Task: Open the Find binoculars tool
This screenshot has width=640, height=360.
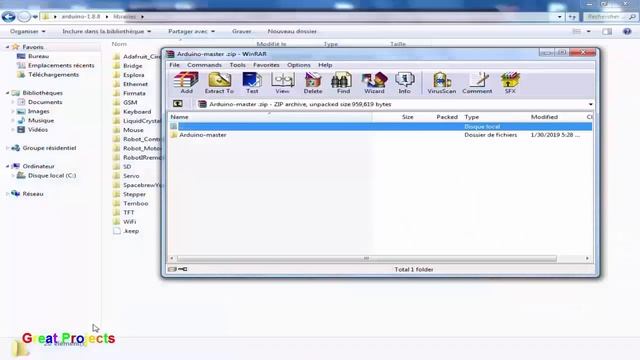Action: (343, 82)
